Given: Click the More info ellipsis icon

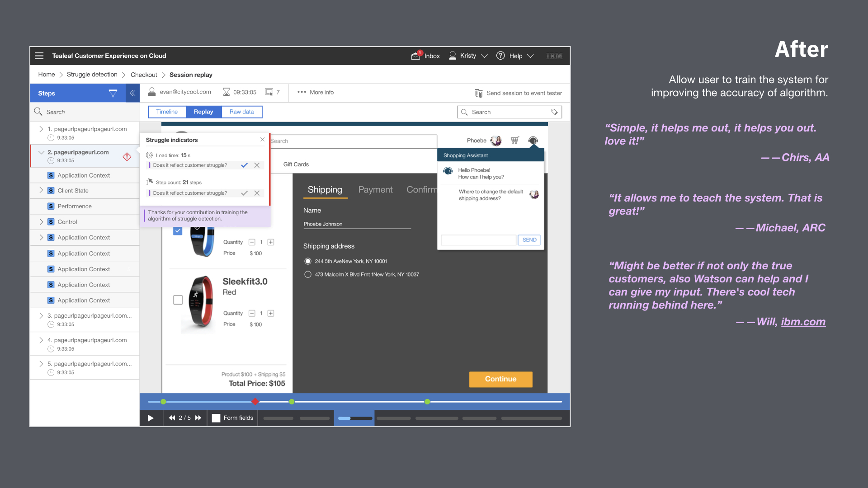Looking at the screenshot, I should (x=302, y=92).
